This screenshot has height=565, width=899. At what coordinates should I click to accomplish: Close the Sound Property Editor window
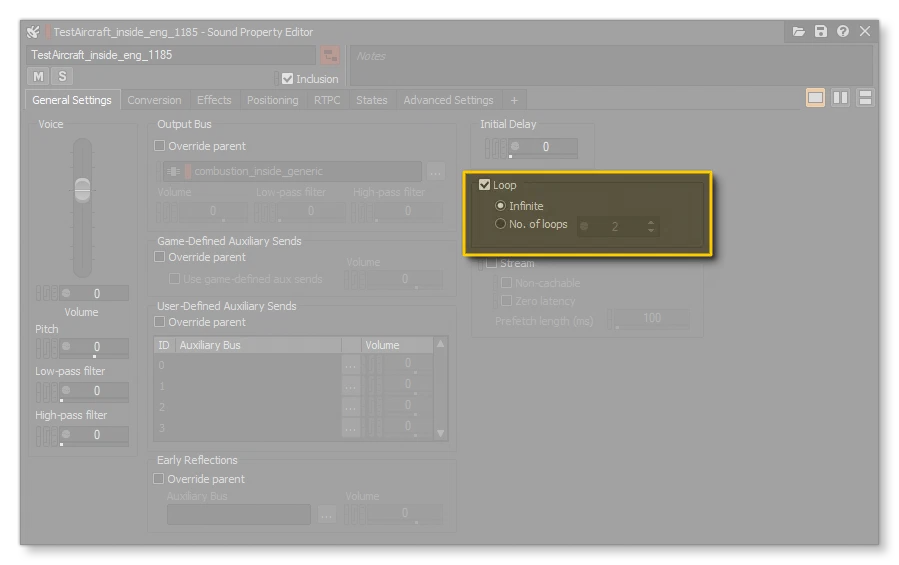coord(865,32)
